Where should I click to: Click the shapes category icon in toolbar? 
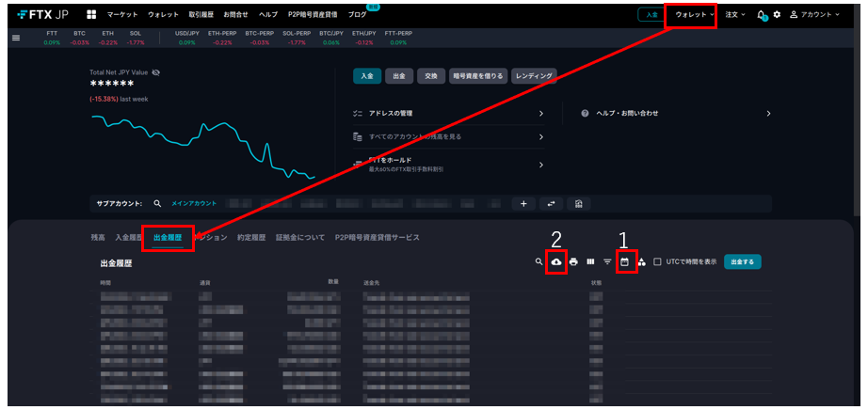pos(642,261)
